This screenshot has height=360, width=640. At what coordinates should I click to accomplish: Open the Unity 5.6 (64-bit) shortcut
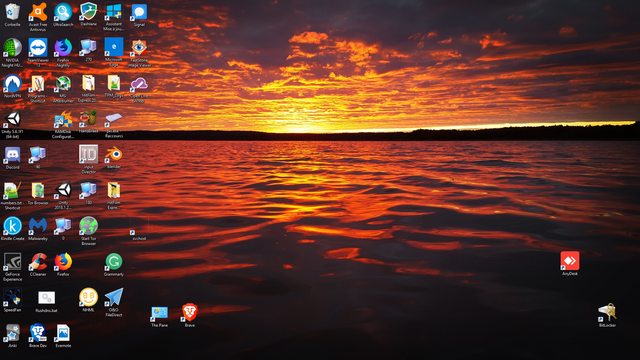pyautogui.click(x=12, y=120)
